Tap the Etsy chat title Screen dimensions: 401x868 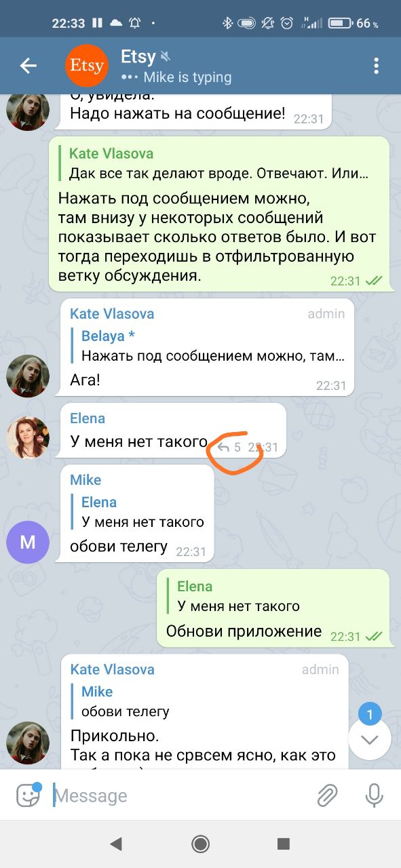tap(138, 56)
